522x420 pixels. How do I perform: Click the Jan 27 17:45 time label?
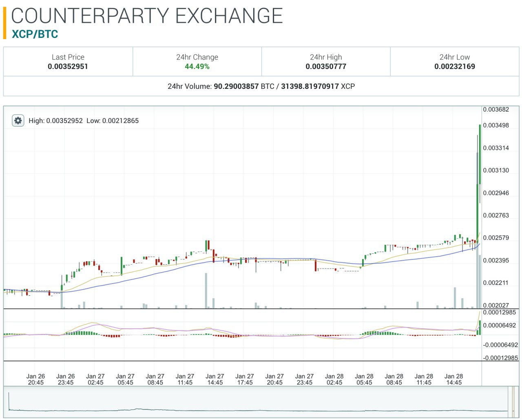[245, 379]
